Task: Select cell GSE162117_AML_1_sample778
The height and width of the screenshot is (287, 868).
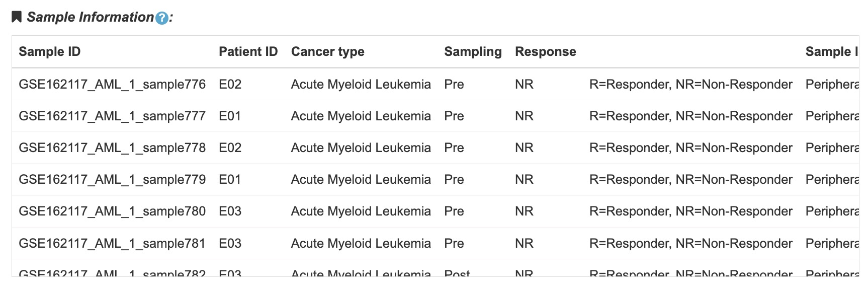Action: coord(112,148)
